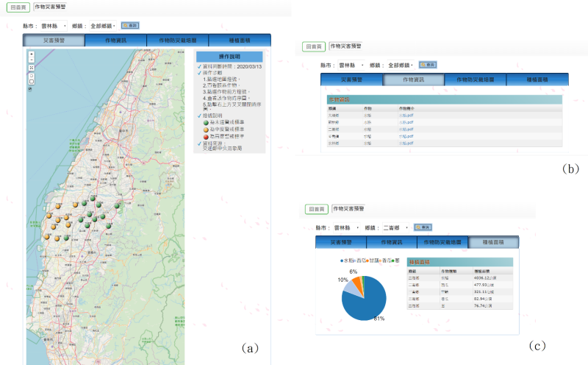Click 回首頁 button in the pie chart panel

(315, 210)
